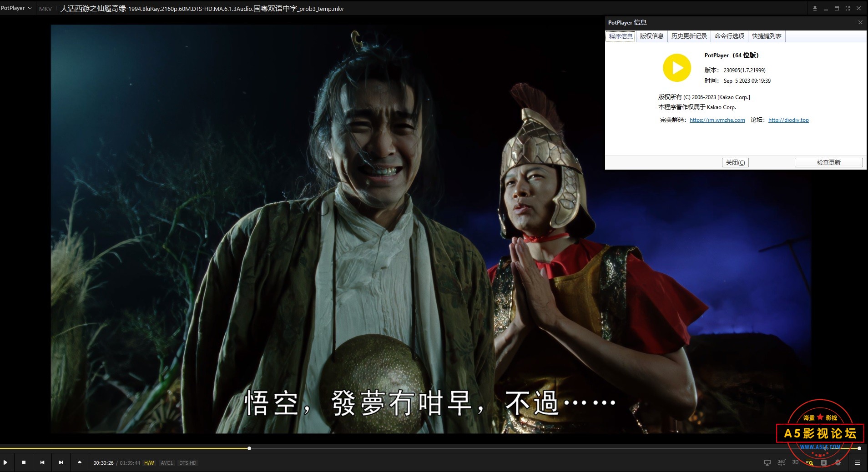Close the PotPlayer 信息 dialog with its X
868x472 pixels.
coord(860,22)
